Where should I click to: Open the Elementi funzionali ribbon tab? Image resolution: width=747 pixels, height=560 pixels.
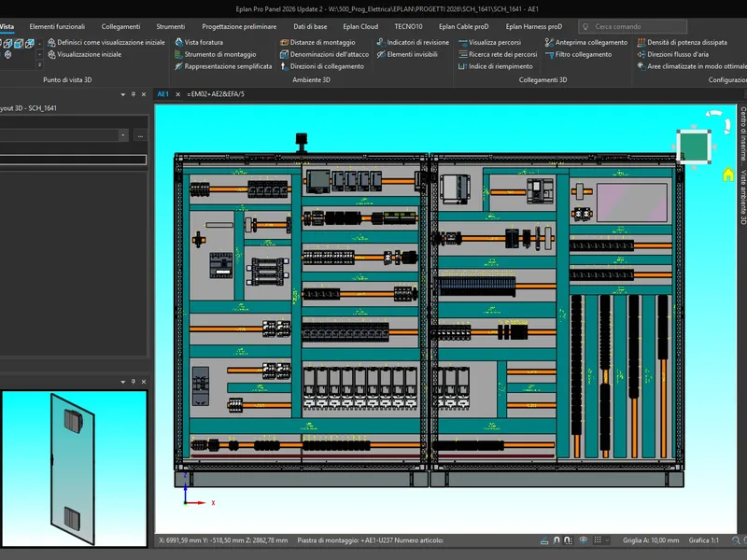(57, 27)
